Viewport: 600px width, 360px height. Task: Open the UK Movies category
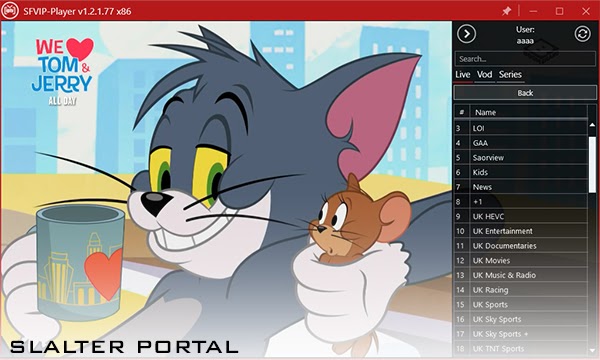click(x=521, y=261)
